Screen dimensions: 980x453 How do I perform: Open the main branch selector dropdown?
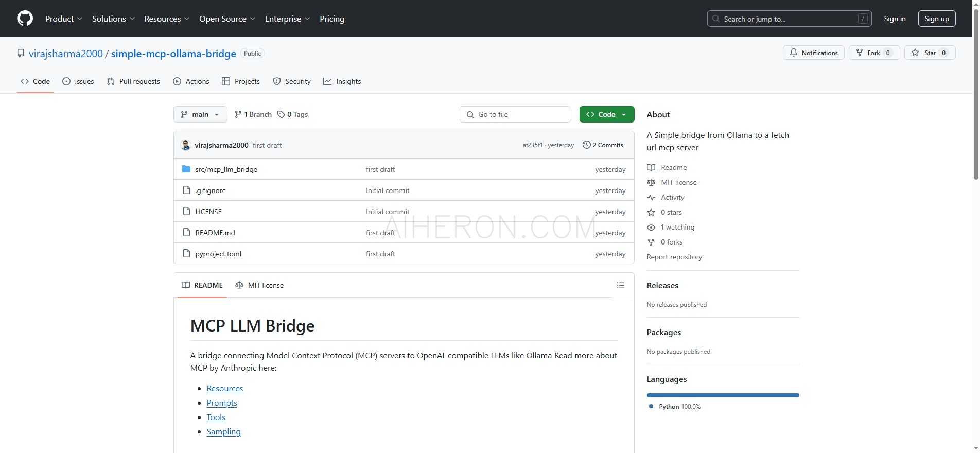pyautogui.click(x=200, y=114)
